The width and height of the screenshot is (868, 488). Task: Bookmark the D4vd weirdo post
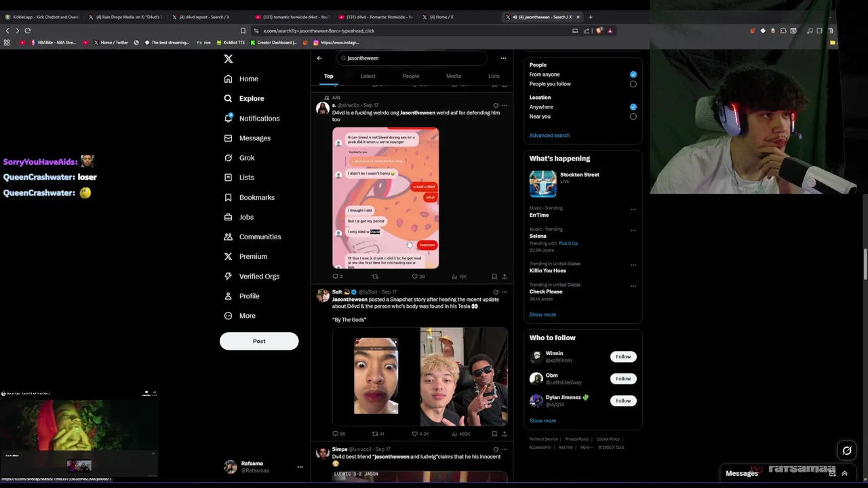[x=494, y=277]
